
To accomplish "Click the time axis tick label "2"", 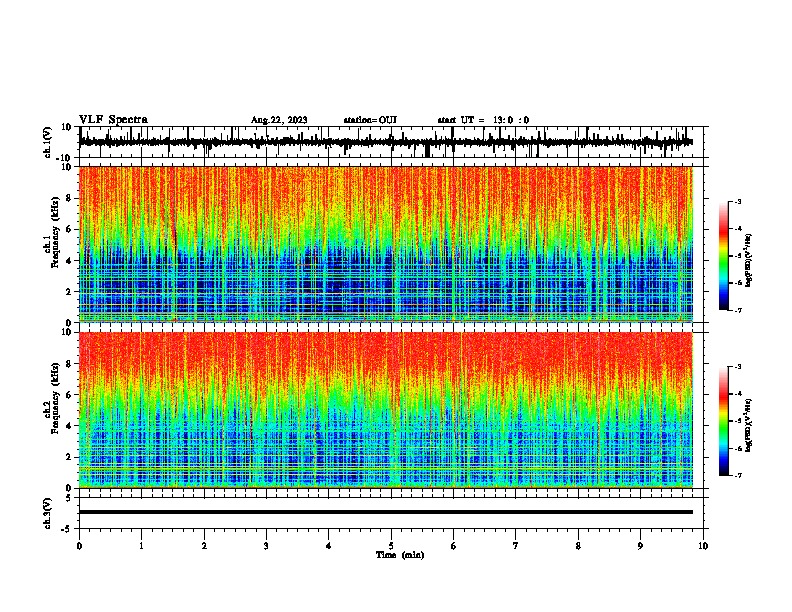I will pyautogui.click(x=204, y=546).
